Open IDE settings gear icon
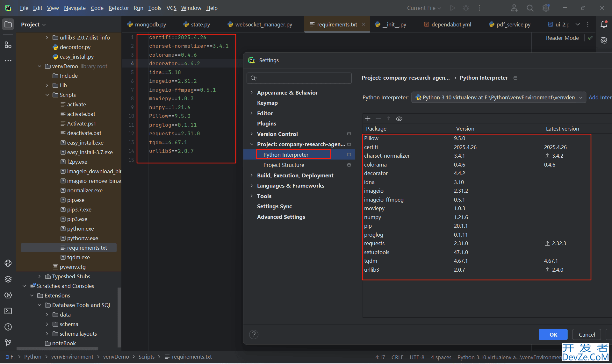 (x=546, y=8)
